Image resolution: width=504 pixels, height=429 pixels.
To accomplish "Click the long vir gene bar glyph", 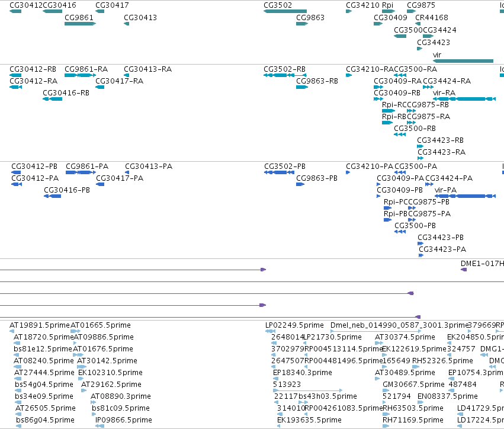I will coord(463,61).
